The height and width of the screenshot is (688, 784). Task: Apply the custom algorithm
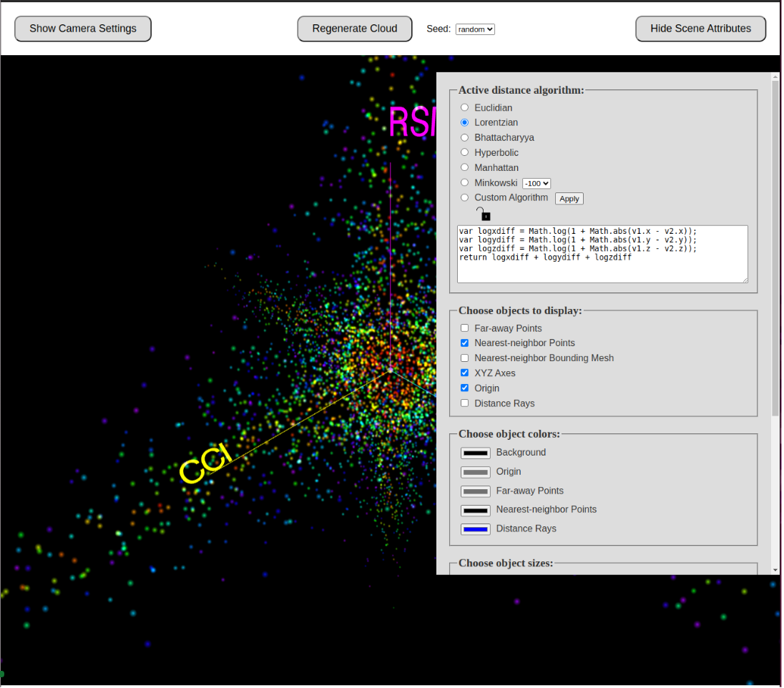tap(569, 199)
